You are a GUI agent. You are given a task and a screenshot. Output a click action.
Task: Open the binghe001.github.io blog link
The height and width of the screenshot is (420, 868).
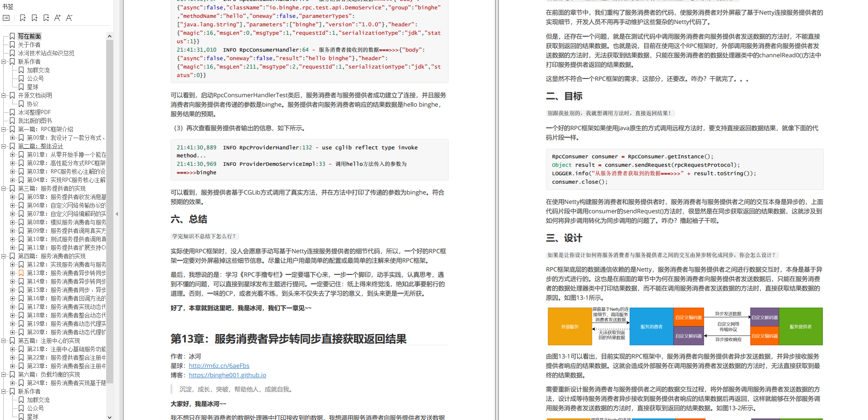(x=227, y=375)
